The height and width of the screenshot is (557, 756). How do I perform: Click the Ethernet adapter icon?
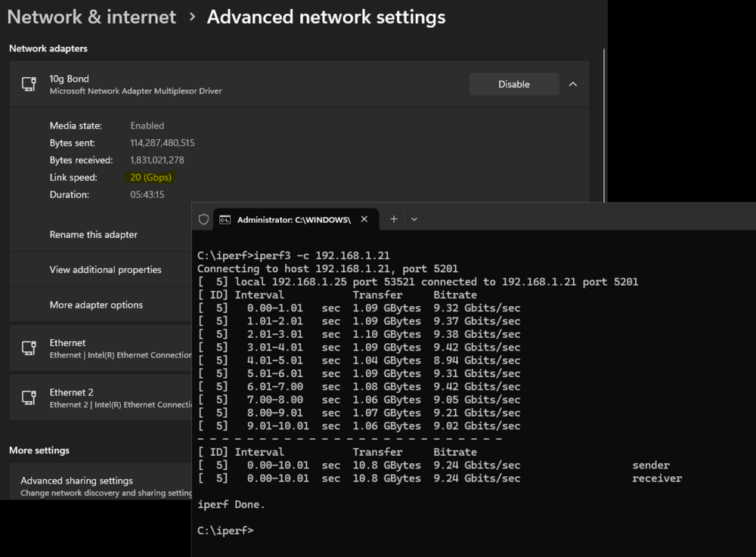[x=29, y=348]
